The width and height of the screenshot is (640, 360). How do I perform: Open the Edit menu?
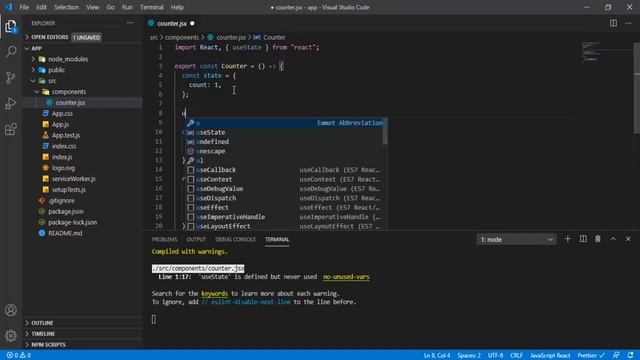(x=41, y=7)
